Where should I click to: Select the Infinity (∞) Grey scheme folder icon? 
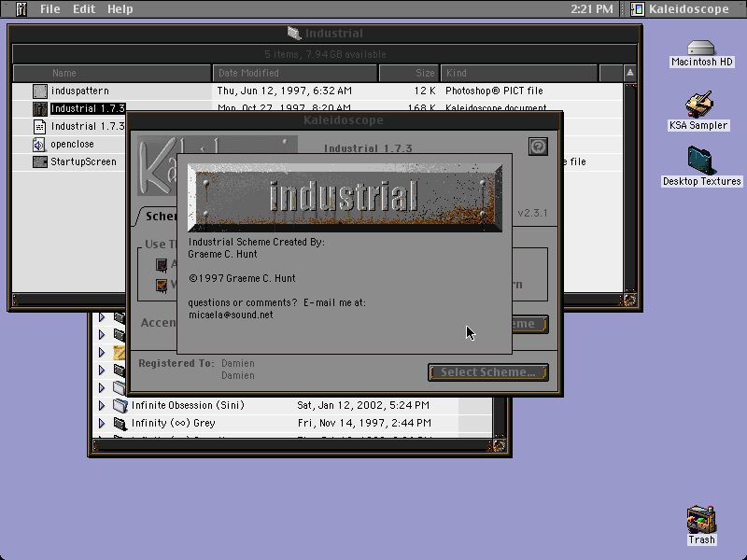coord(120,423)
